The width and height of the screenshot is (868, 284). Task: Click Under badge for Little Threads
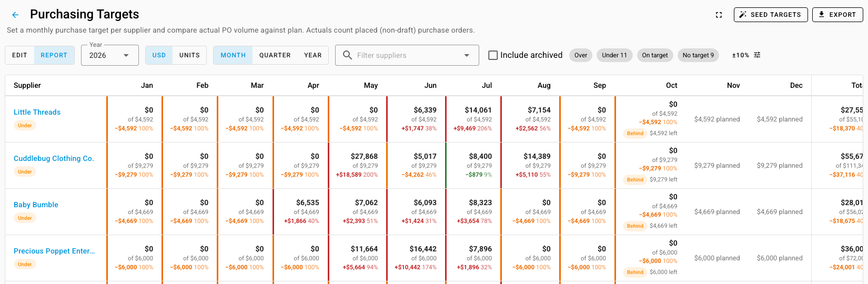[25, 125]
